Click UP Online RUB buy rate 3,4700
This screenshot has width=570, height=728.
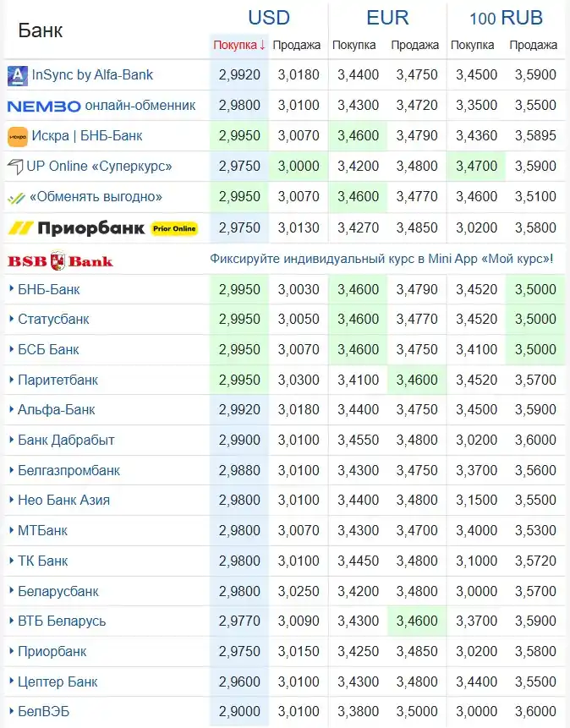tap(477, 167)
